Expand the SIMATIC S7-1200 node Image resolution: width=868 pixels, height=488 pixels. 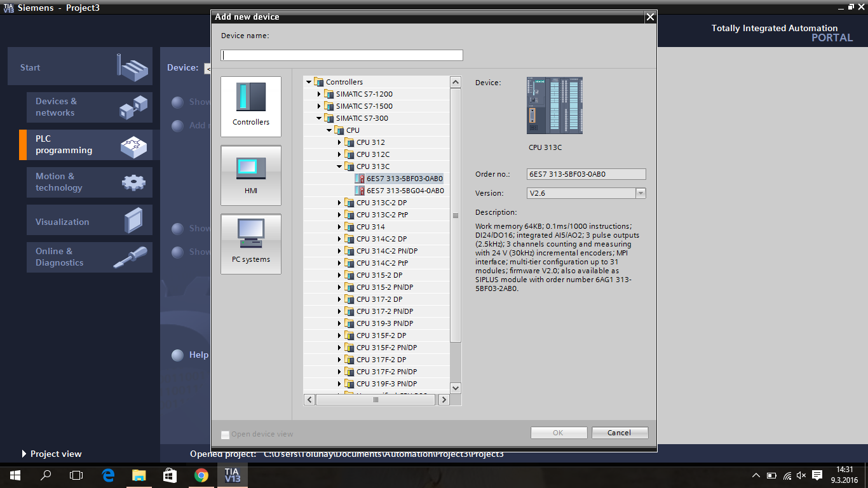[x=319, y=94]
